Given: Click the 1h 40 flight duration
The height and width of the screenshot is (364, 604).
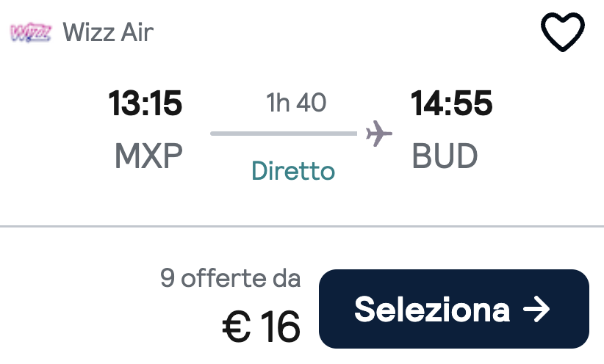Looking at the screenshot, I should coord(296,103).
